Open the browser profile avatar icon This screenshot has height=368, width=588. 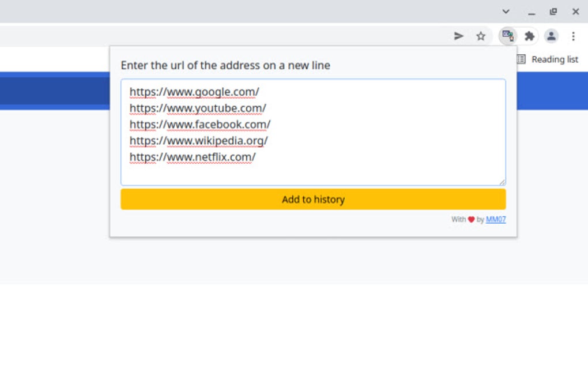[552, 36]
